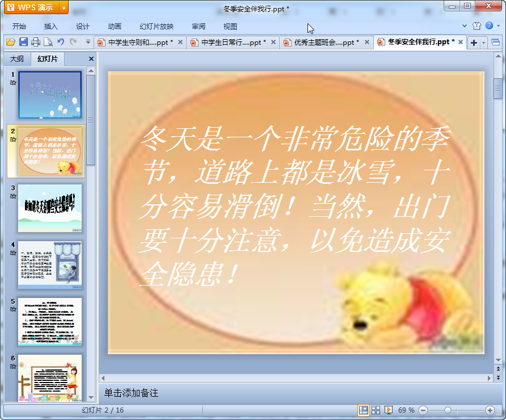Select slide 4 thumbnail

pos(50,265)
